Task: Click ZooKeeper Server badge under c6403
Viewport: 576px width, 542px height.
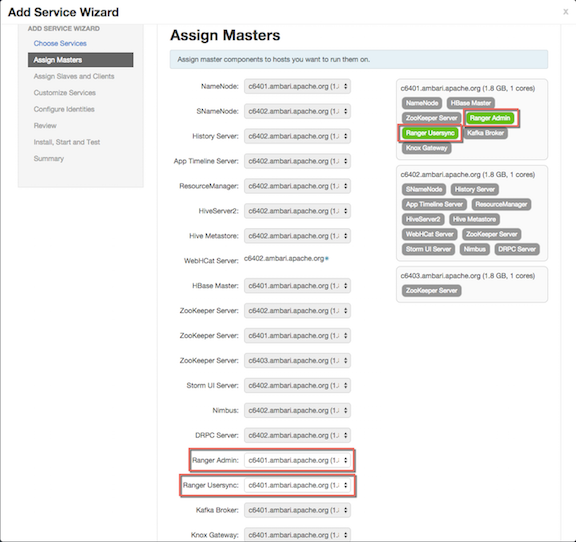Action: (x=431, y=291)
